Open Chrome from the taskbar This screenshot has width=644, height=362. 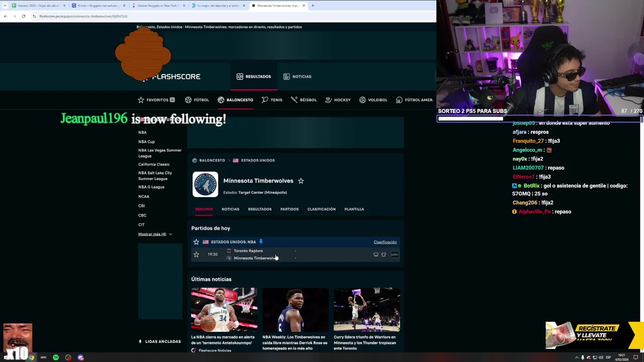click(31, 357)
